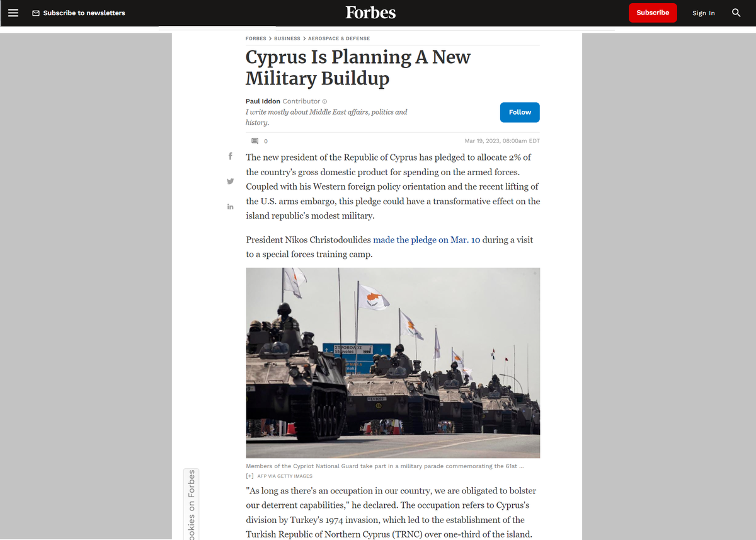Navigate to the FORBES breadcrumb
The image size is (756, 540).
[x=255, y=38]
